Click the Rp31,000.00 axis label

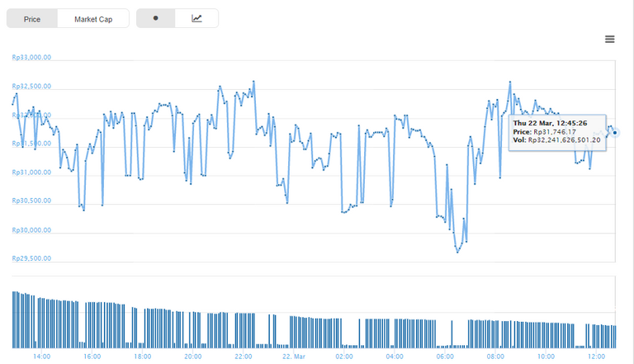pyautogui.click(x=31, y=173)
